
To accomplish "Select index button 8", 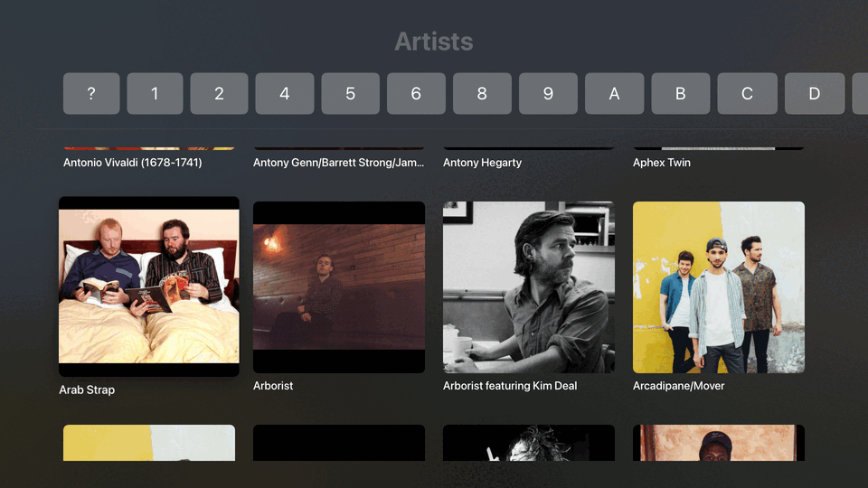I will (482, 93).
